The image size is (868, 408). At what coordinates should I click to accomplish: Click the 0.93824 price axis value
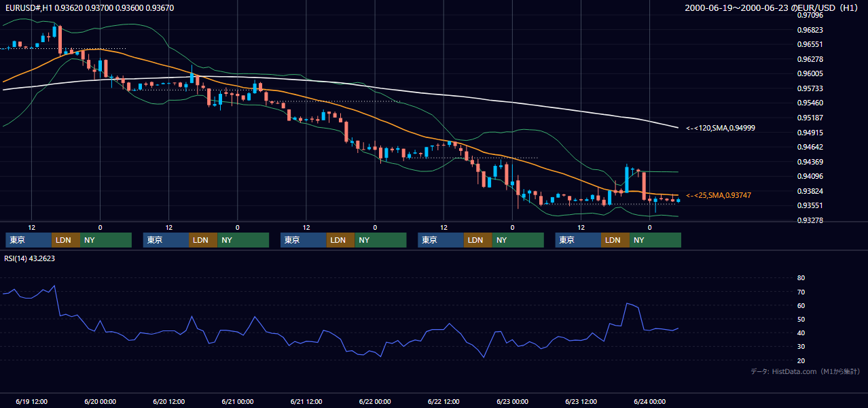tap(810, 191)
